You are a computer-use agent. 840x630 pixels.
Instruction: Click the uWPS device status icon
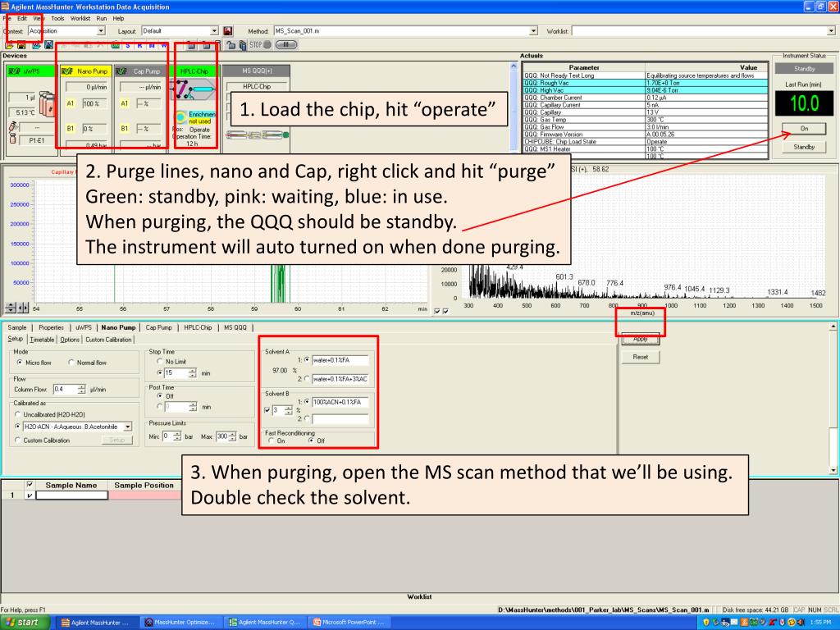click(x=14, y=71)
